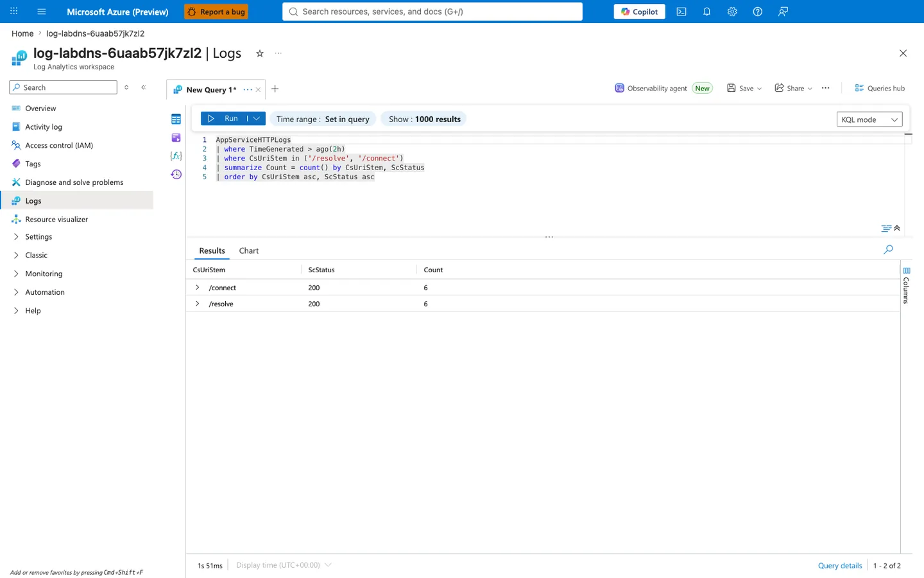Open the hamburger portal menu
The height and width of the screenshot is (578, 924).
pyautogui.click(x=42, y=12)
